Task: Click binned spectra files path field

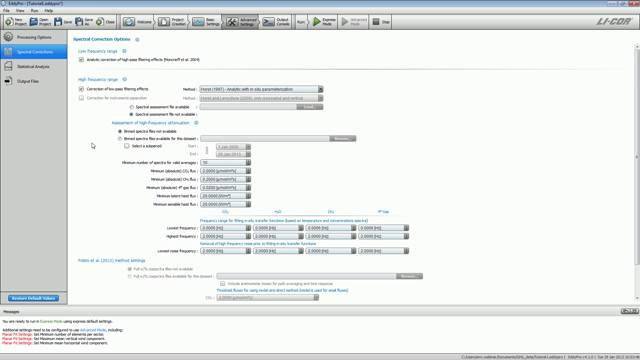Action: [264, 139]
